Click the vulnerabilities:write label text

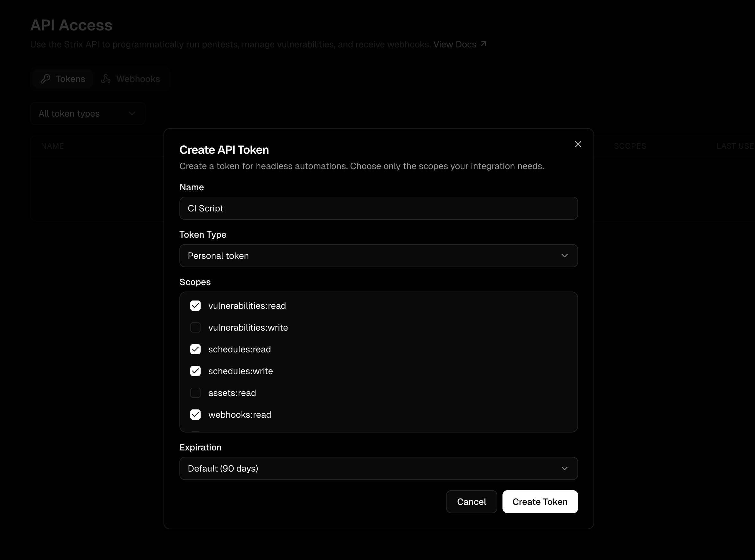(x=248, y=327)
